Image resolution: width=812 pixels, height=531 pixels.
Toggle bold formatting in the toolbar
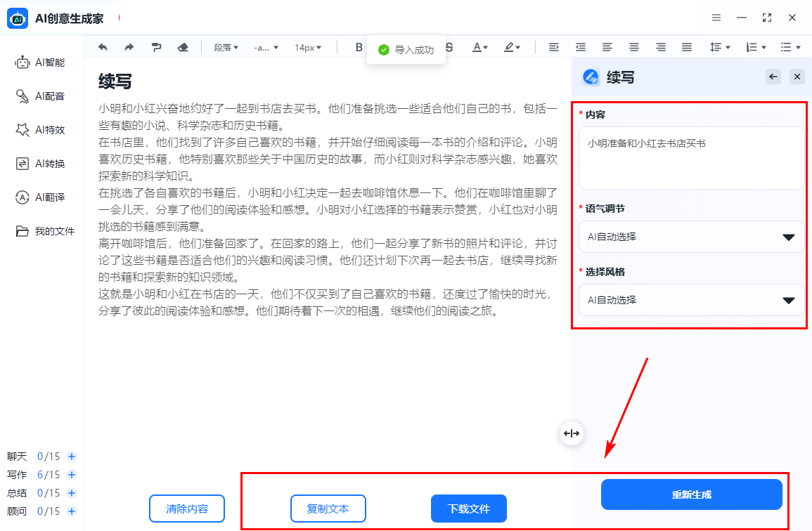359,47
